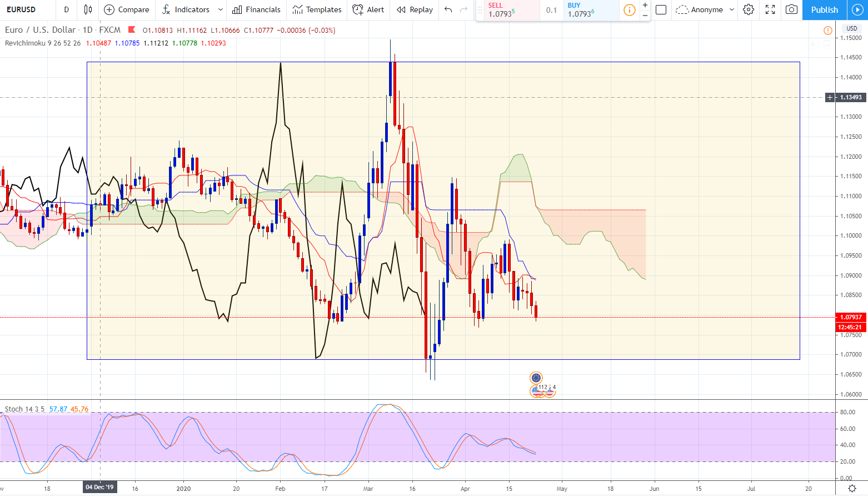Click the Jun label on time axis
The image size is (868, 497).
pyautogui.click(x=655, y=489)
